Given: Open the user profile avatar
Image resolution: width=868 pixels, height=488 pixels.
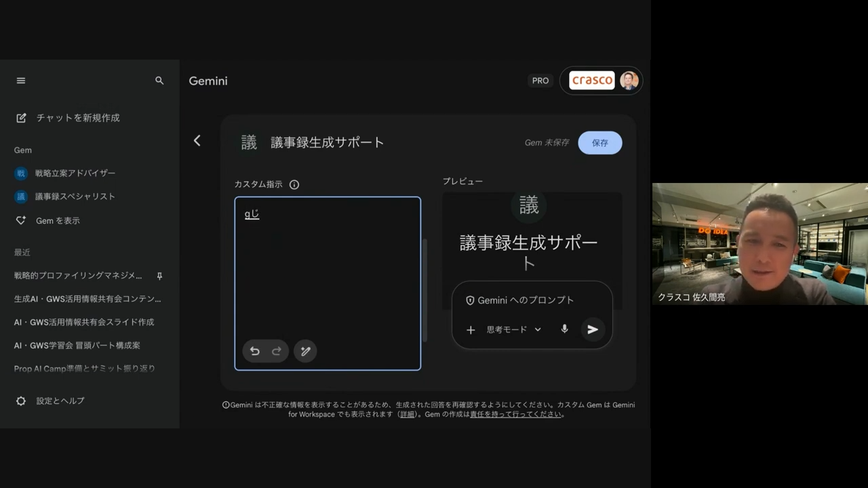Looking at the screenshot, I should tap(629, 81).
